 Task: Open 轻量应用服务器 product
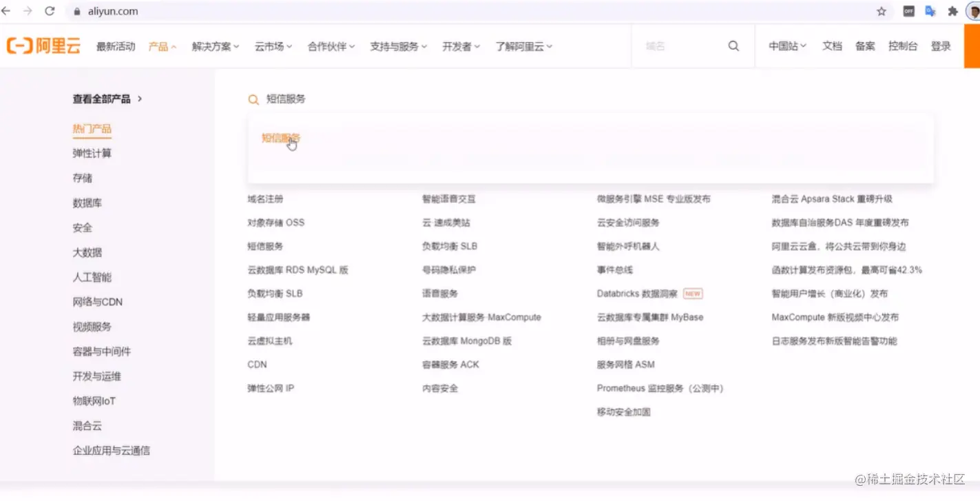[x=279, y=318]
